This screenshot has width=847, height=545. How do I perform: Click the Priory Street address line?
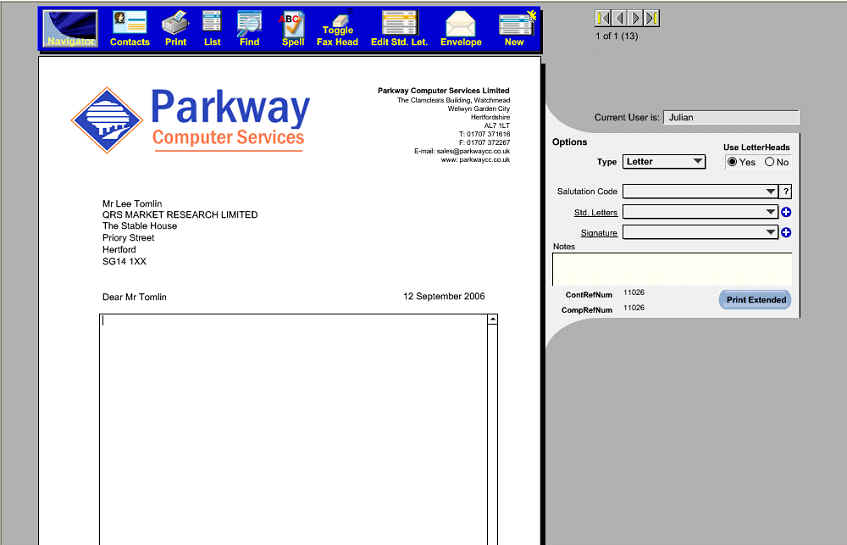click(128, 238)
